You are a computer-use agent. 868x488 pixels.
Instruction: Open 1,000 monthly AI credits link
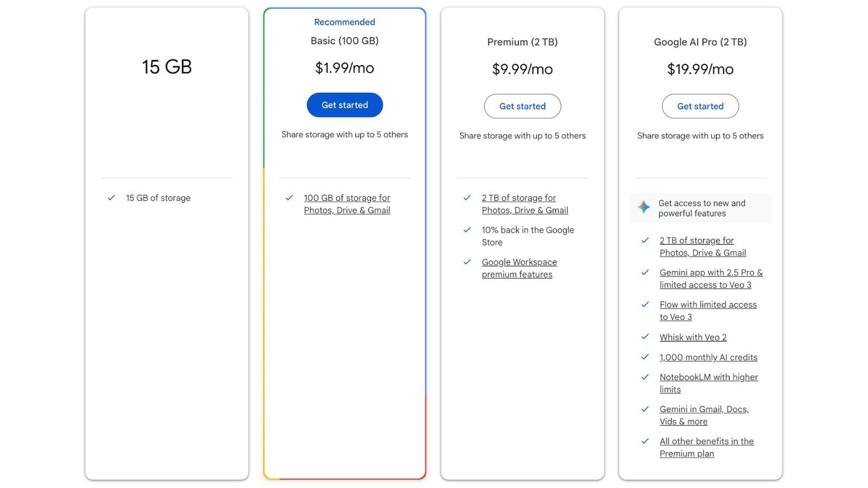[708, 357]
